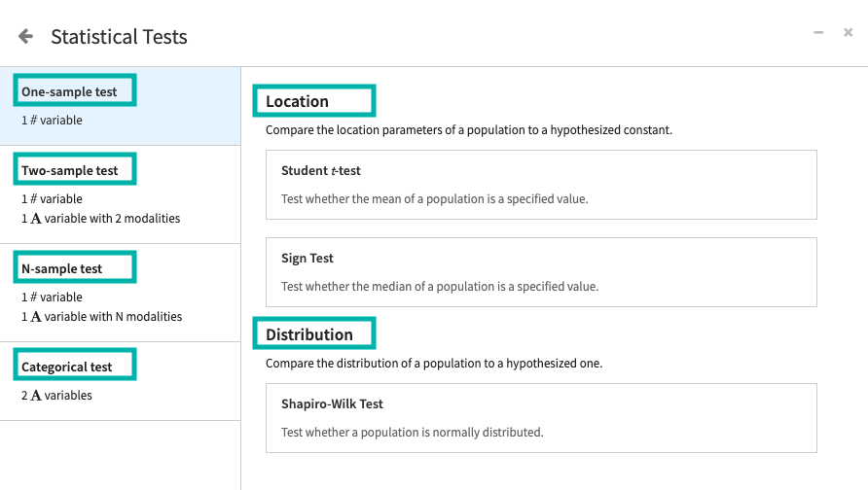Click the Statistical Tests dialog title

[119, 37]
